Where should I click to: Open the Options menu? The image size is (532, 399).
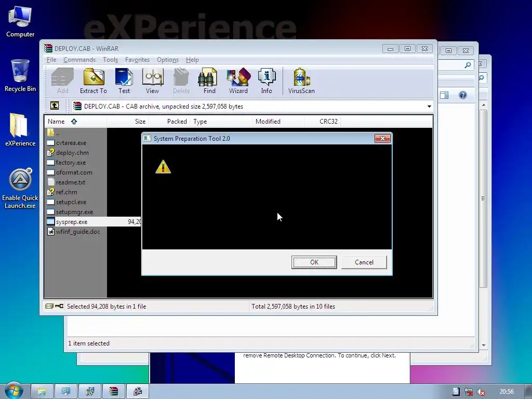tap(168, 60)
